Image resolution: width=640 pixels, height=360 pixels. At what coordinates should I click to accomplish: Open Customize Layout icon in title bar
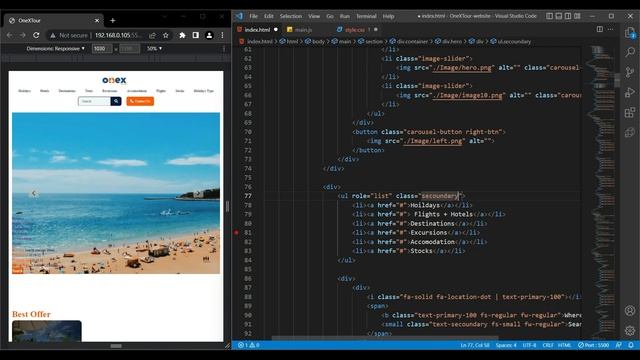577,16
